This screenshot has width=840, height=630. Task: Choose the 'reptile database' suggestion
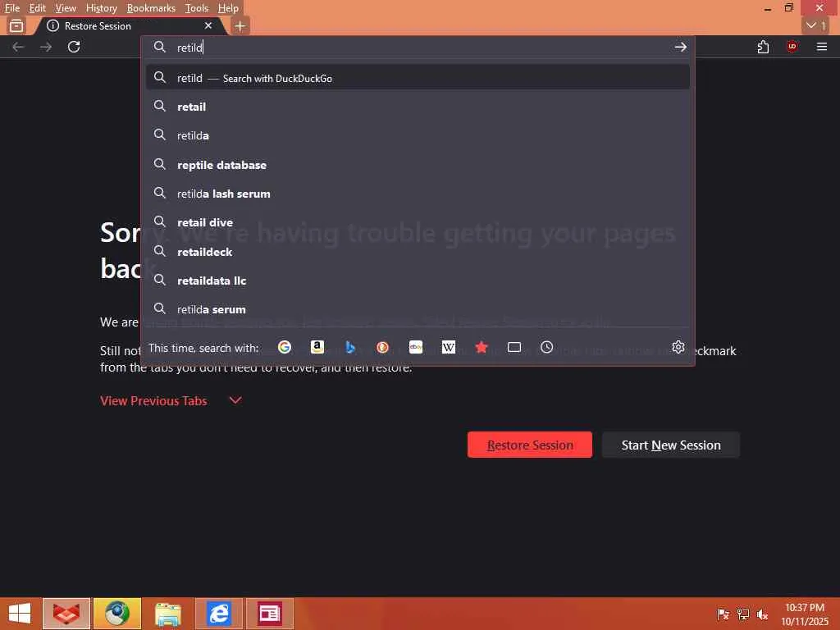click(x=418, y=164)
